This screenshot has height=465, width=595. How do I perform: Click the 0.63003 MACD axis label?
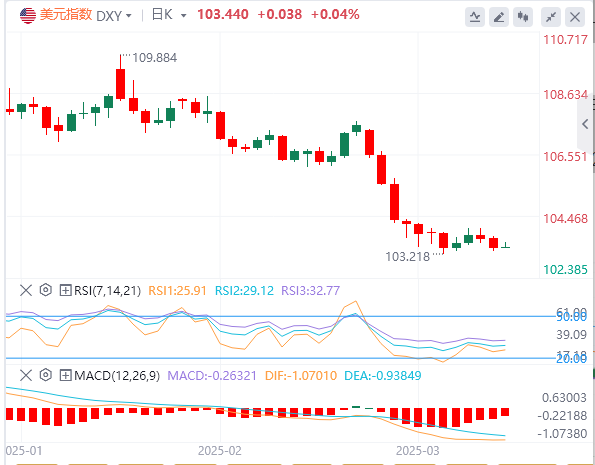564,398
